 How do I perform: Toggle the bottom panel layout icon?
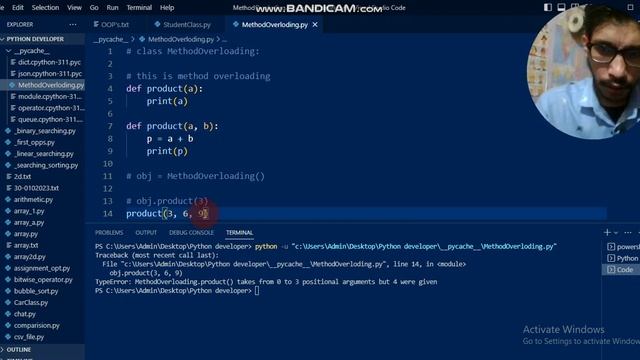pyautogui.click(x=562, y=7)
